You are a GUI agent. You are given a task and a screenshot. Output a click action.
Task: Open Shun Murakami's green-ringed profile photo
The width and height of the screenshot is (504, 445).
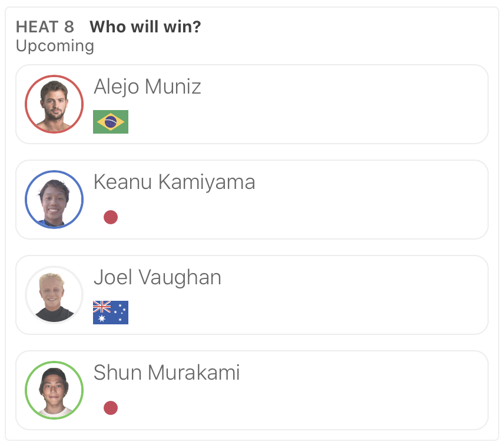click(54, 390)
